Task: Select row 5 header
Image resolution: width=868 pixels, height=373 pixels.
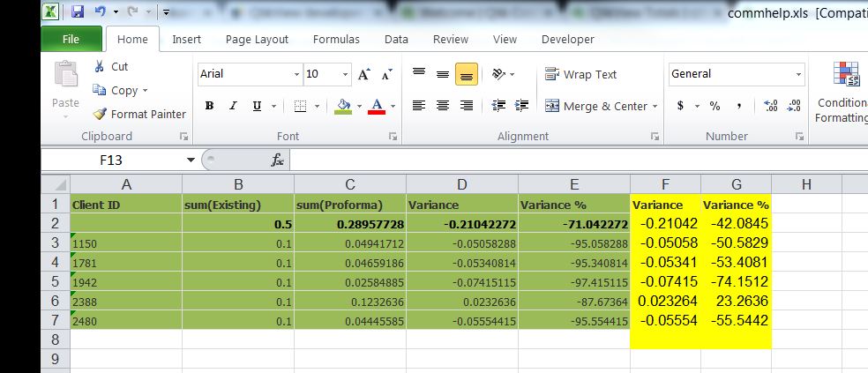Action: click(x=56, y=281)
